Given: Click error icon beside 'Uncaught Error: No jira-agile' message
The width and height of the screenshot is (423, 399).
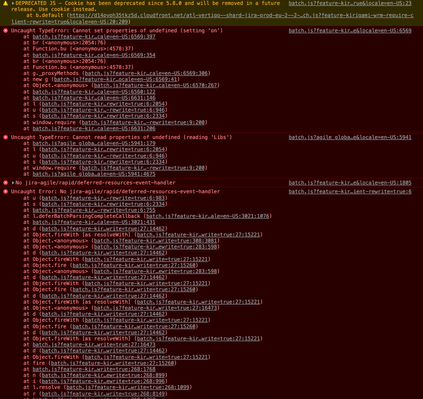Looking at the screenshot, I should [6, 192].
